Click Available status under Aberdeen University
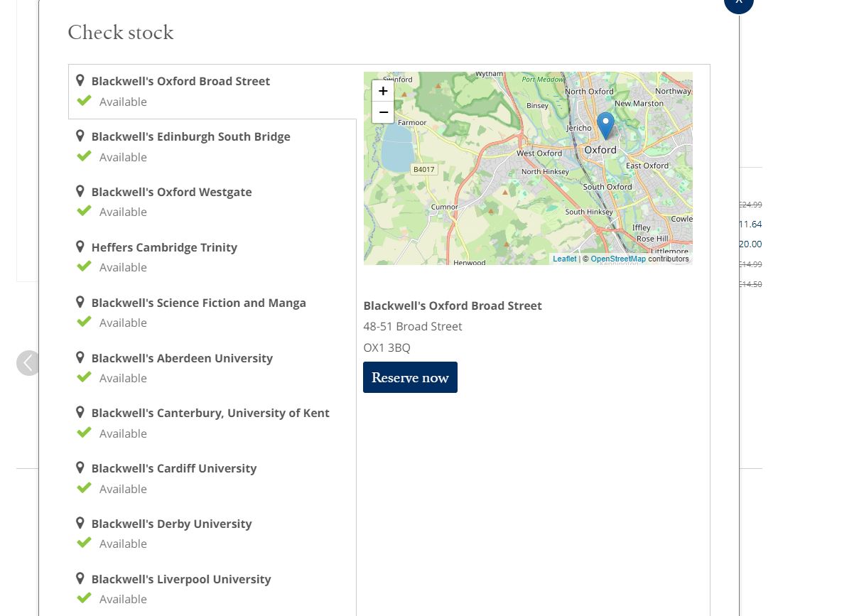This screenshot has height=616, width=859. tap(123, 378)
